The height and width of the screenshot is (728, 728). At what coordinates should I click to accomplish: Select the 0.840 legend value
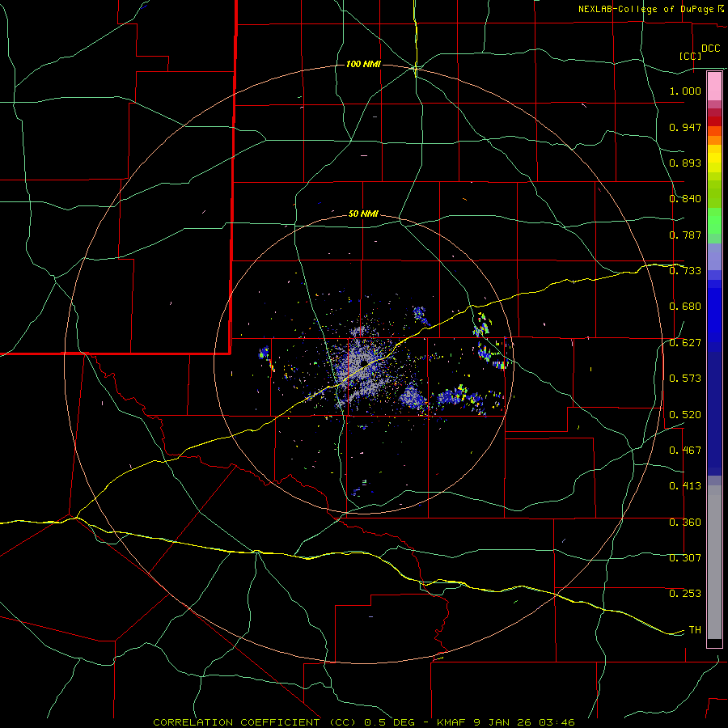click(x=685, y=199)
